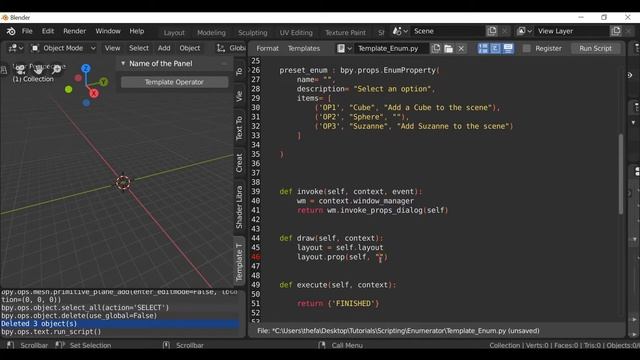Click the bpy.ops.object.delete info line
This screenshot has height=360, width=640.
click(x=79, y=316)
